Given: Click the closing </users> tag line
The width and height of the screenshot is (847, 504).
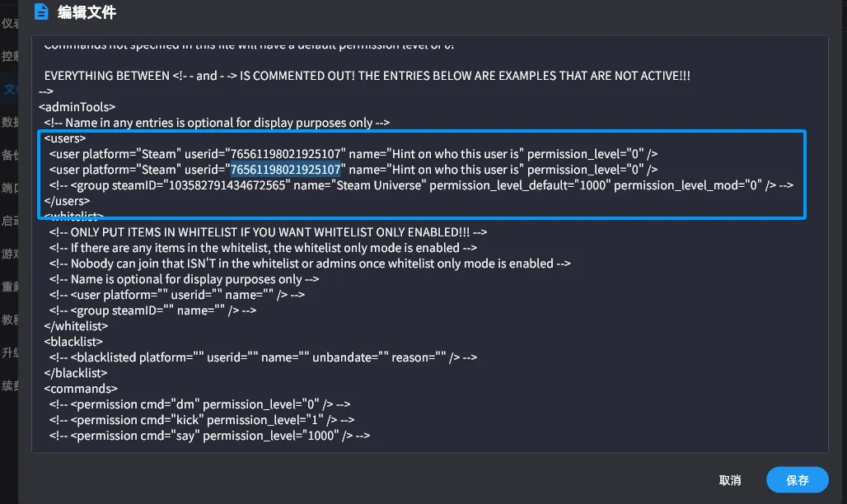Looking at the screenshot, I should (67, 201).
